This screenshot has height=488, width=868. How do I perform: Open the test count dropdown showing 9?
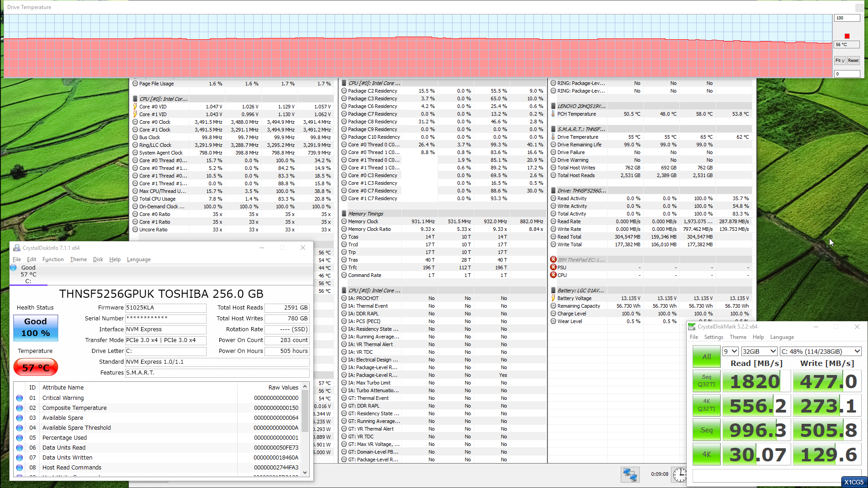(x=730, y=352)
